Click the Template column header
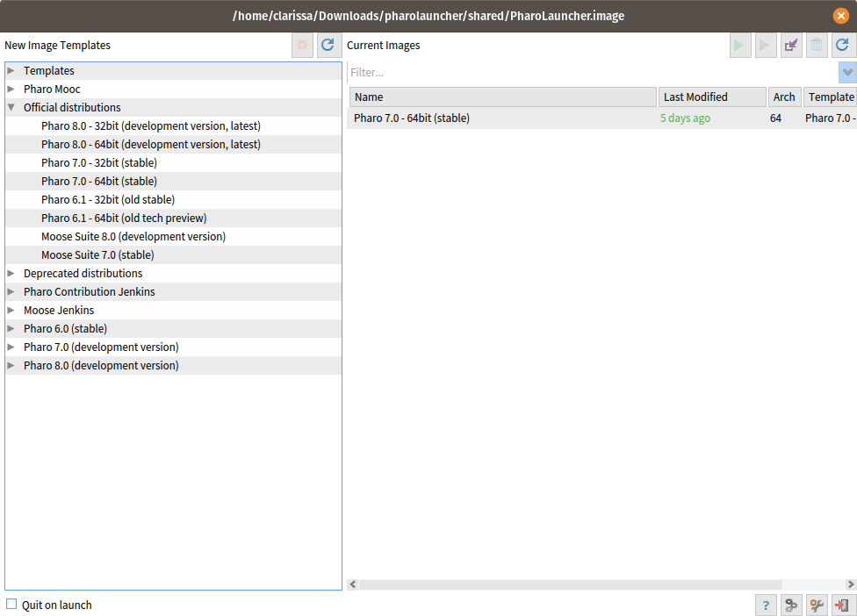 point(831,97)
